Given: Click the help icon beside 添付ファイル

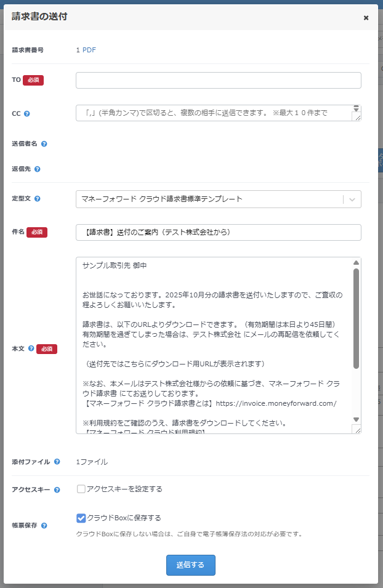Looking at the screenshot, I should click(x=57, y=462).
